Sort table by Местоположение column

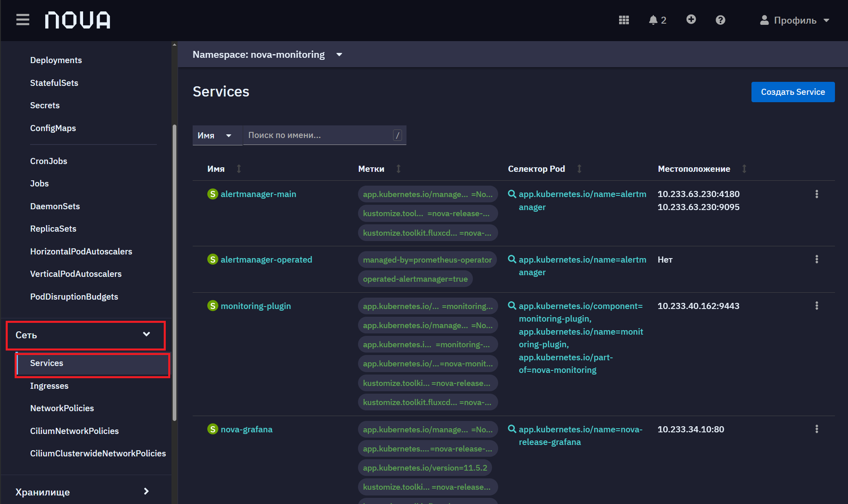coord(702,169)
